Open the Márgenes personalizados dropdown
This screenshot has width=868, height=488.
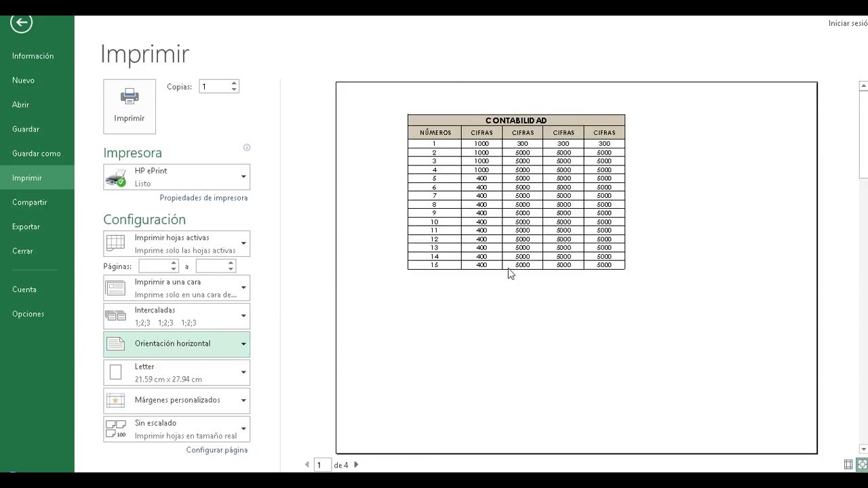coord(243,401)
